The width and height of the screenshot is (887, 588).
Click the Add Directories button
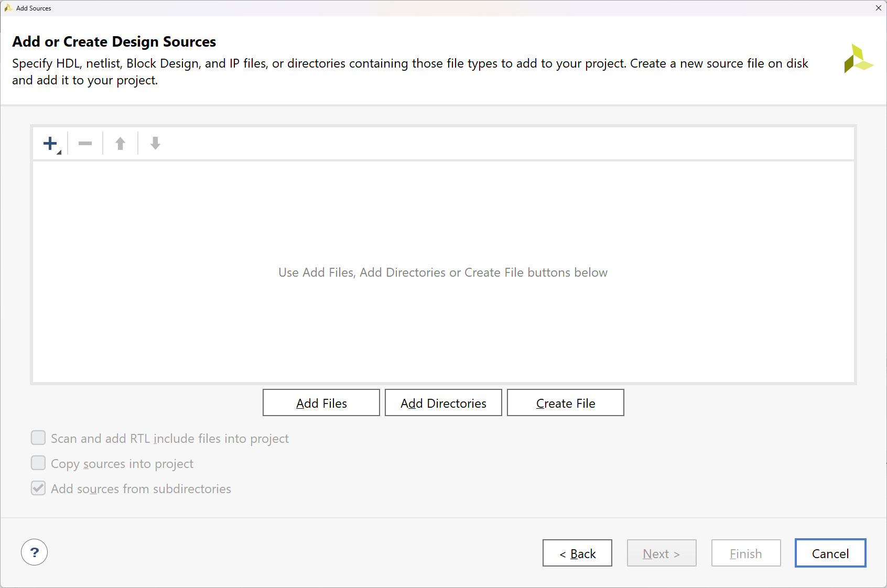443,402
